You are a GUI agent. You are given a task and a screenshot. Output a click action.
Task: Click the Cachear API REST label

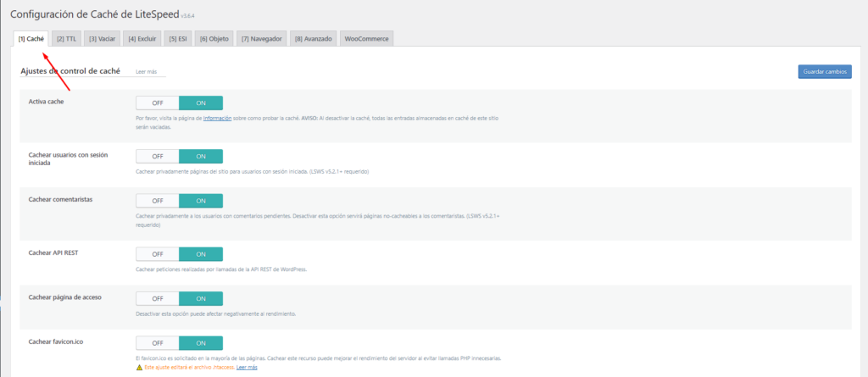pyautogui.click(x=53, y=253)
